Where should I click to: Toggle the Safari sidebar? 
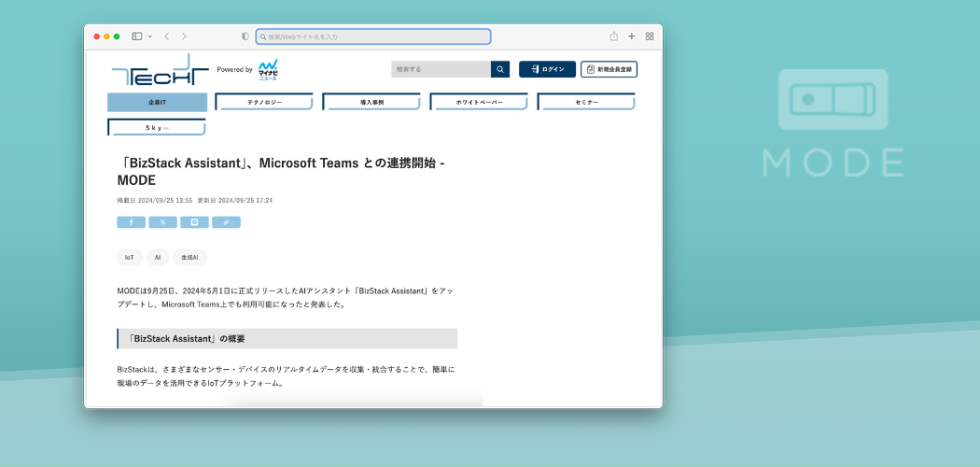136,36
